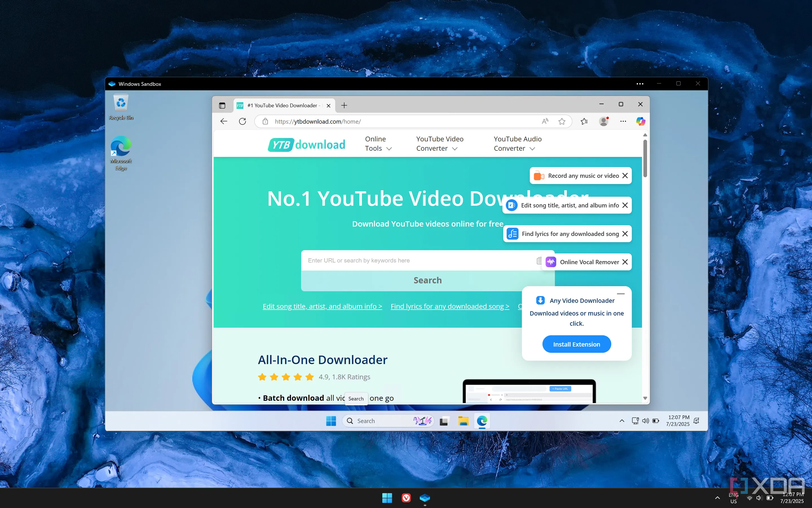Open the Copilot icon in Edge
The width and height of the screenshot is (812, 508).
click(x=641, y=121)
